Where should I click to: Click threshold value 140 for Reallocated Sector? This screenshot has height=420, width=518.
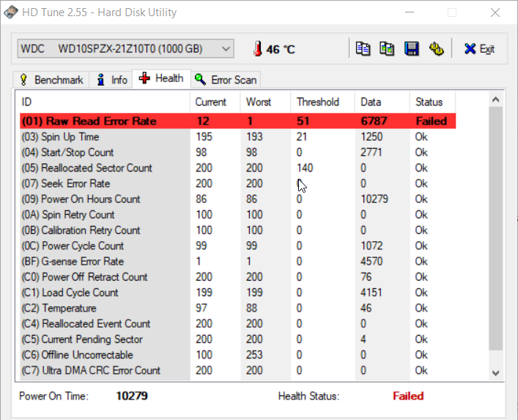click(x=305, y=168)
